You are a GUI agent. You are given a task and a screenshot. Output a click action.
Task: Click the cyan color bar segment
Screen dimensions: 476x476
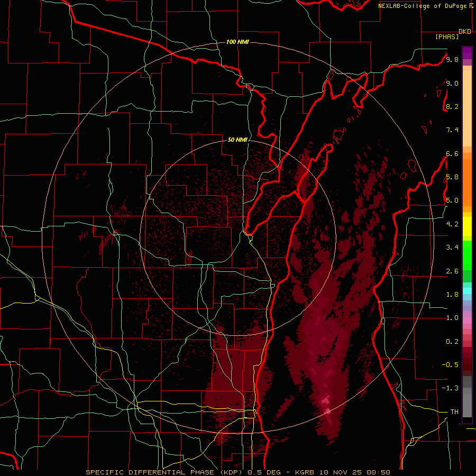[467, 291]
